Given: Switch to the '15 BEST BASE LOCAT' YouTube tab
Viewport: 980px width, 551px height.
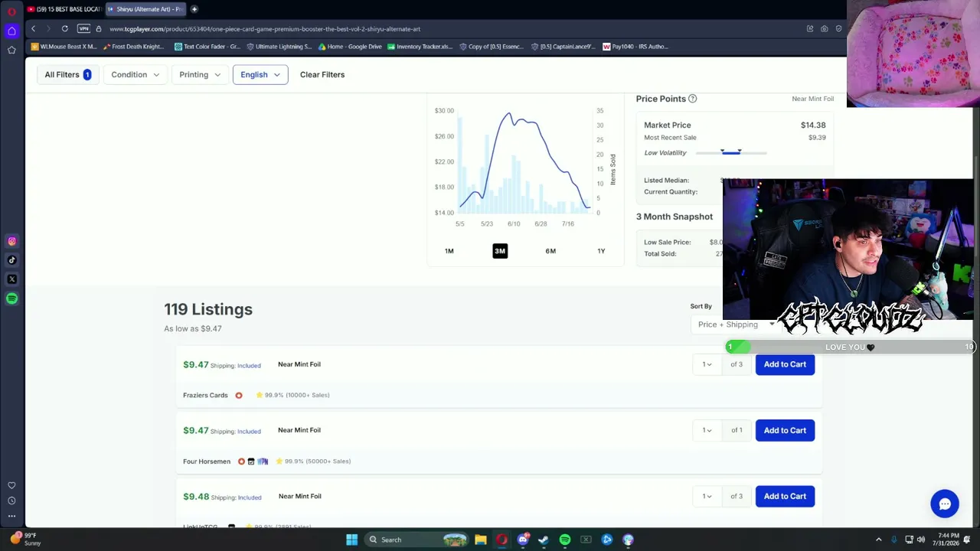Looking at the screenshot, I should pos(64,9).
